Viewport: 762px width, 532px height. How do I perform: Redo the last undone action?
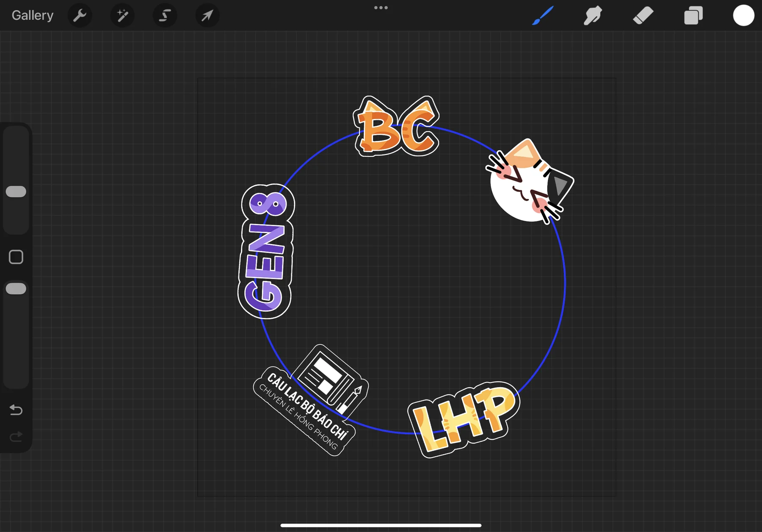point(16,436)
